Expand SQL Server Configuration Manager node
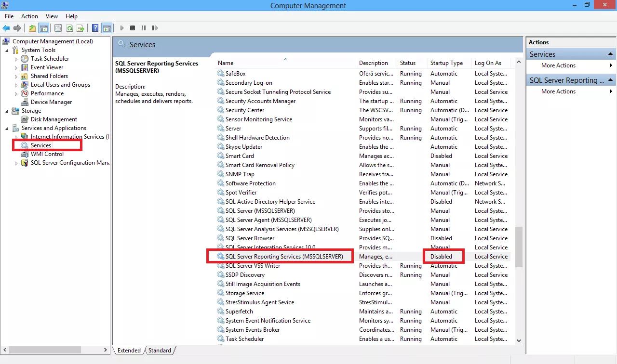 tap(16, 163)
